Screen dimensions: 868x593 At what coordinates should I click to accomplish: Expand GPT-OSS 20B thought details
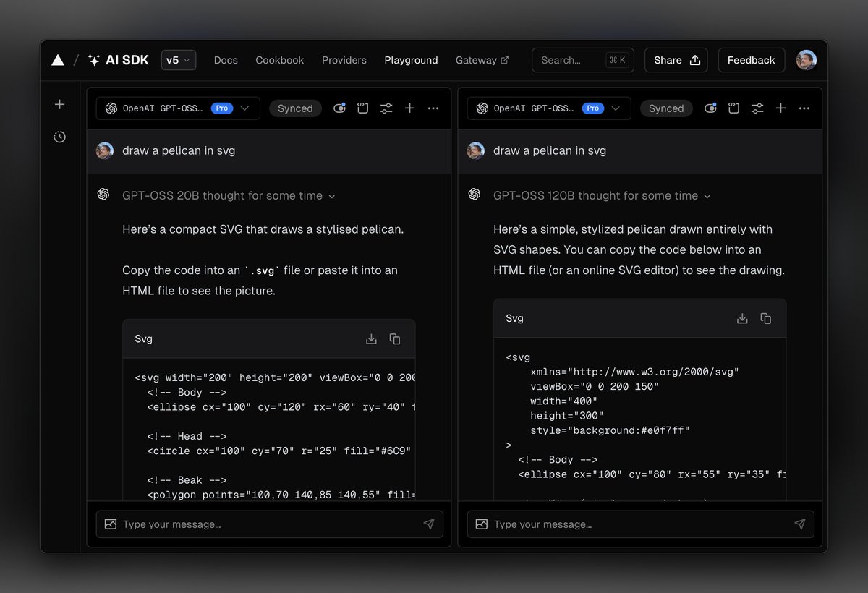(229, 195)
